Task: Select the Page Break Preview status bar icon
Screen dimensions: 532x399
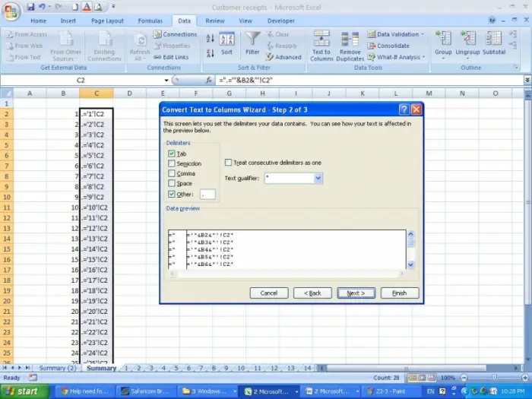Action: [431, 378]
